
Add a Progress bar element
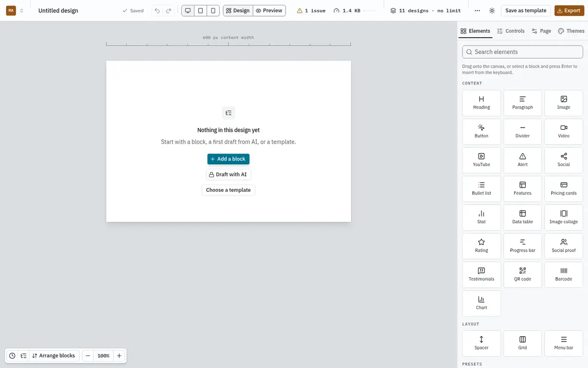tap(522, 246)
